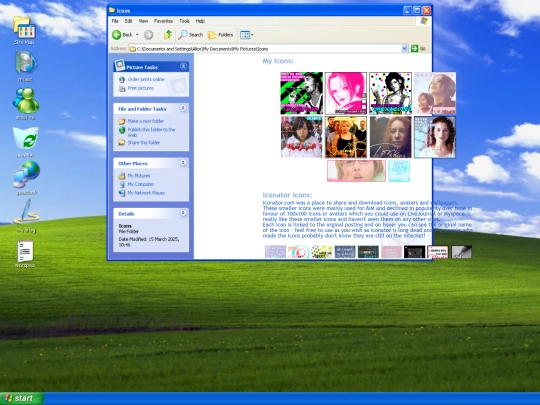Viewport: 540px width, 405px height.
Task: Select the girl with birthday cake thumbnail
Action: [301, 137]
